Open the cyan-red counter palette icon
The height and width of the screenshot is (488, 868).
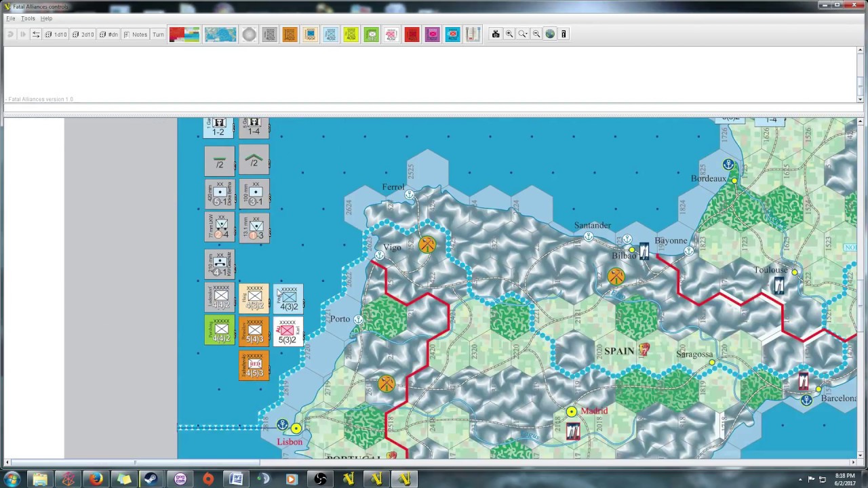452,34
